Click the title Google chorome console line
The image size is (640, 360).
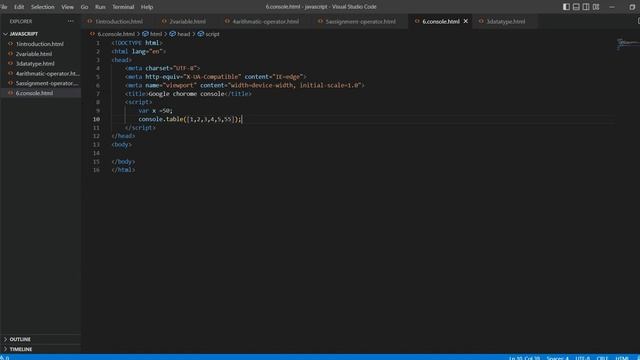click(188, 94)
